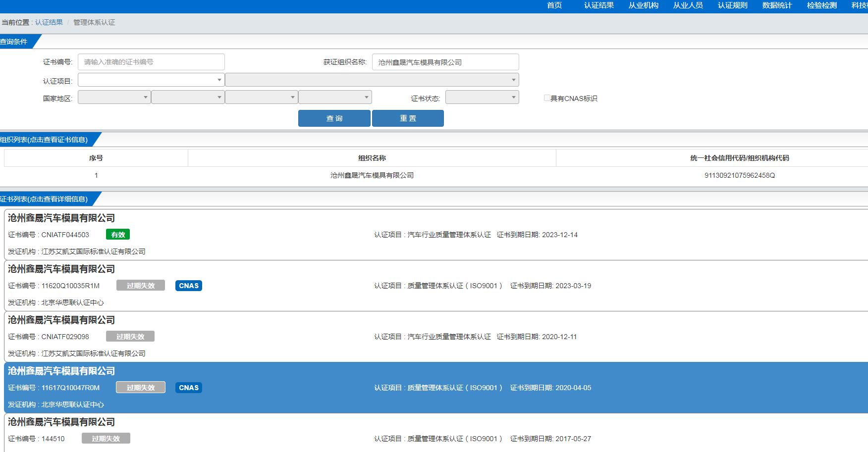
Task: Click 过期失效 badge of certificate 11617Q10047R0M
Action: point(141,388)
